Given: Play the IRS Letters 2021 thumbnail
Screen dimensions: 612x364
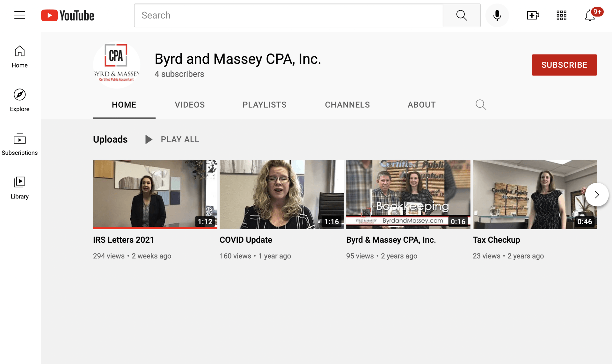Looking at the screenshot, I should [x=155, y=194].
